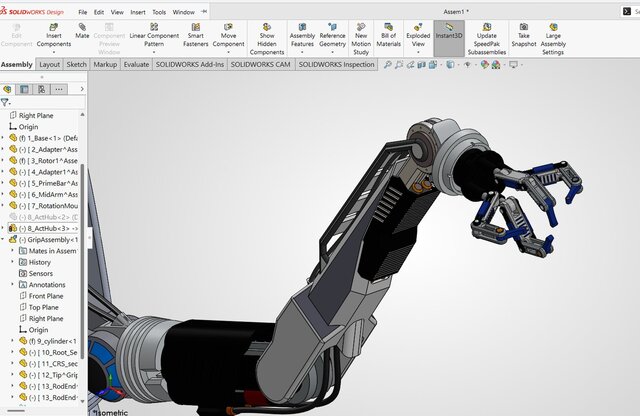
Task: Open Assembly Features tool
Action: point(302,35)
